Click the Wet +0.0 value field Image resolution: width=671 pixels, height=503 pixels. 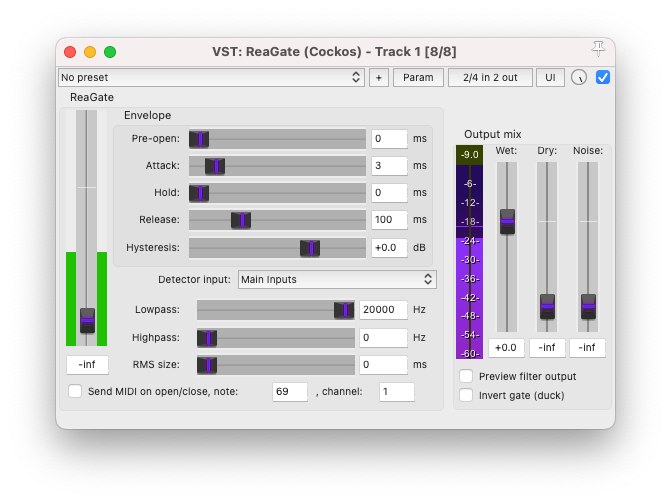[x=506, y=348]
